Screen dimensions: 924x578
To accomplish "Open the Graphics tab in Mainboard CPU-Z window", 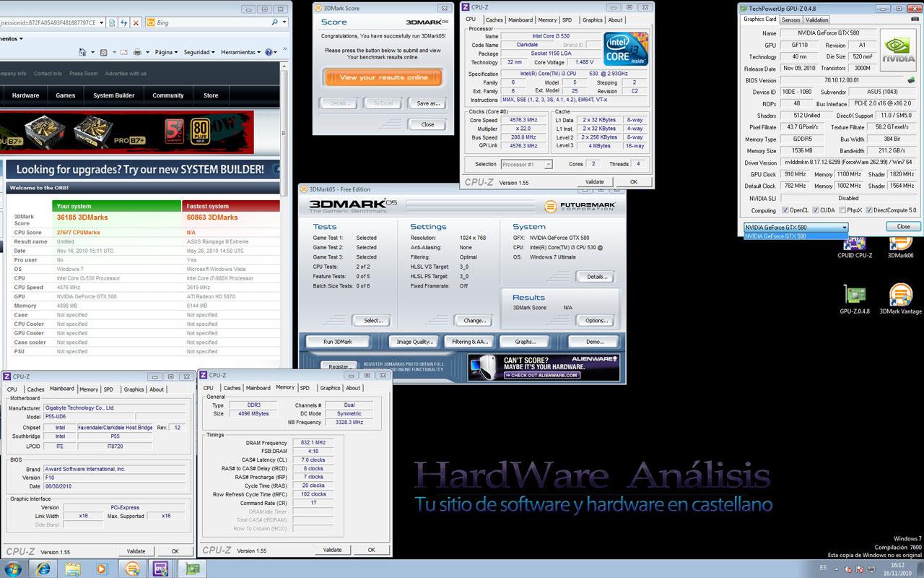I will [134, 389].
